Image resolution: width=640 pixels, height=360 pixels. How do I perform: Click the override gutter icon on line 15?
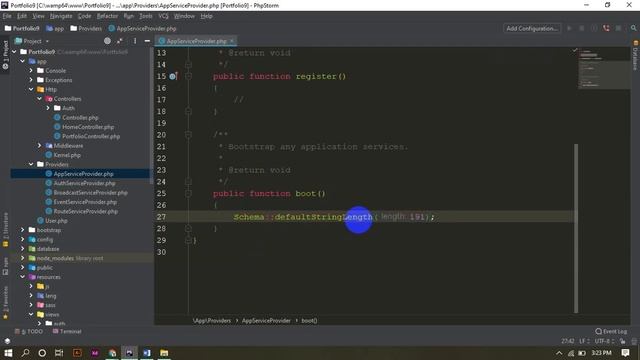(x=173, y=76)
